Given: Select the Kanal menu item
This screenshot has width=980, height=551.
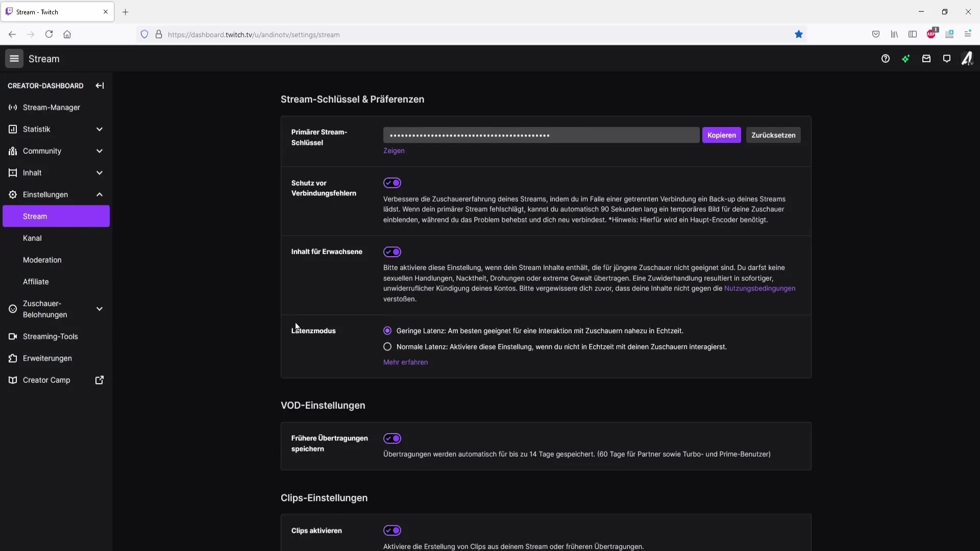Looking at the screenshot, I should click(x=32, y=237).
